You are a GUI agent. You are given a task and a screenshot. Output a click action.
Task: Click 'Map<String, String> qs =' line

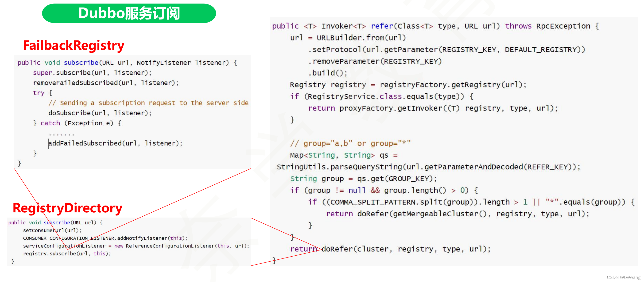(344, 155)
